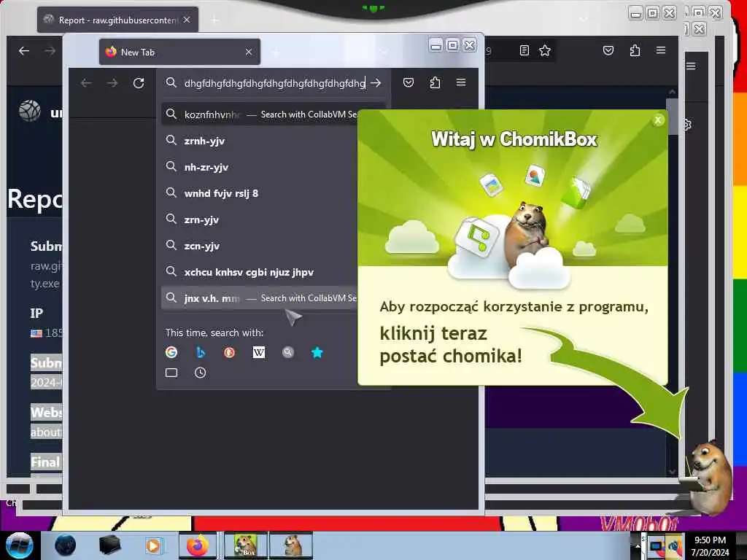747x560 pixels.
Task: Select the zcn-yjv suggestion
Action: tap(260, 246)
